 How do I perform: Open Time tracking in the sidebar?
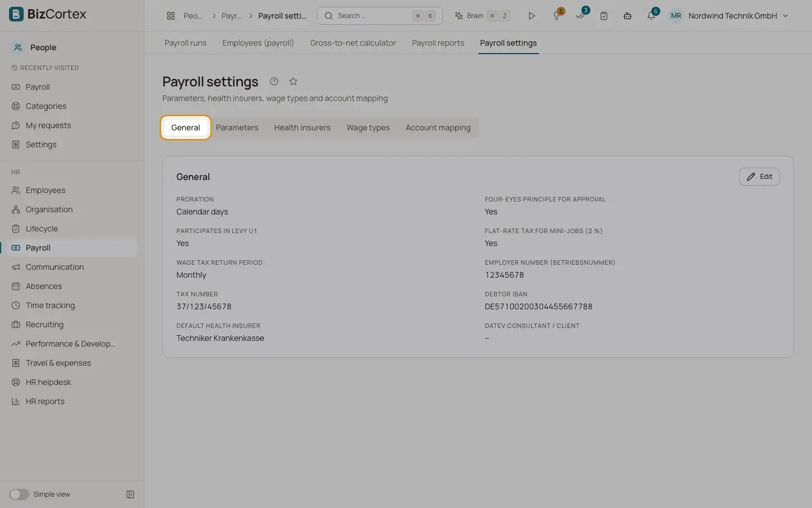click(72, 305)
